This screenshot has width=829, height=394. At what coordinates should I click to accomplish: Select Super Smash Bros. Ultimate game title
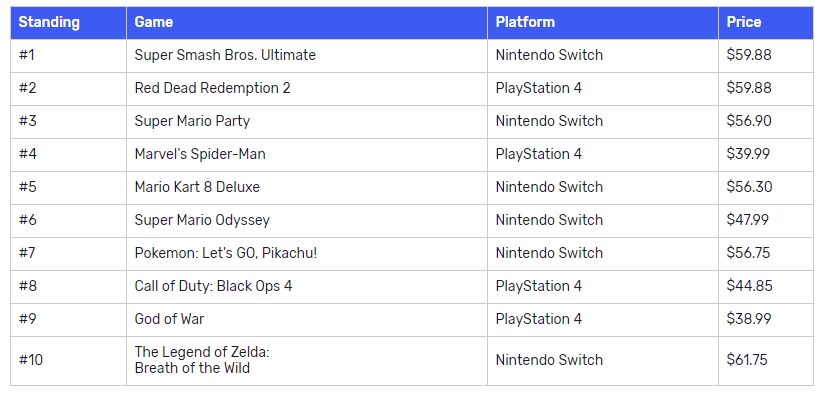coord(225,55)
